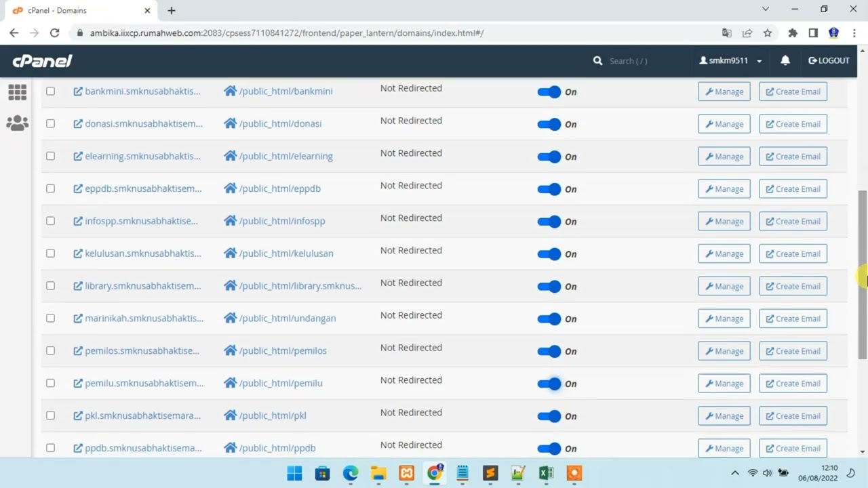Open Windows Start menu on taskbar
Image resolution: width=868 pixels, height=488 pixels.
[x=294, y=473]
